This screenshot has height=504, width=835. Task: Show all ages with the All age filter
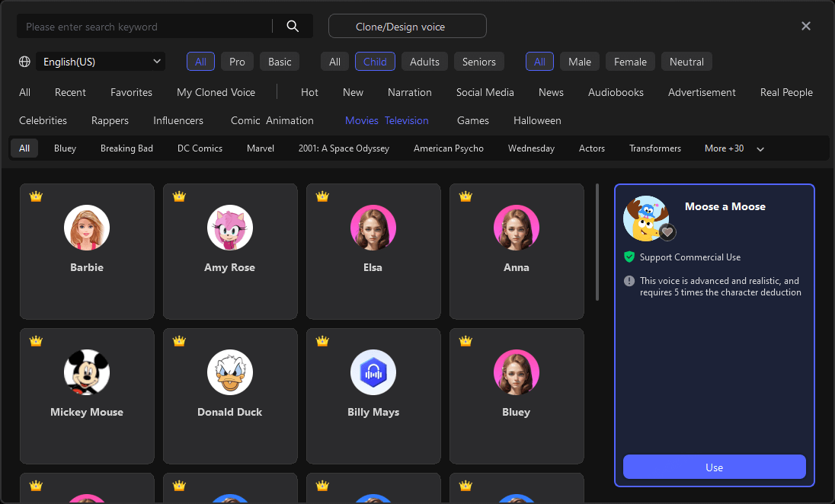tap(334, 62)
